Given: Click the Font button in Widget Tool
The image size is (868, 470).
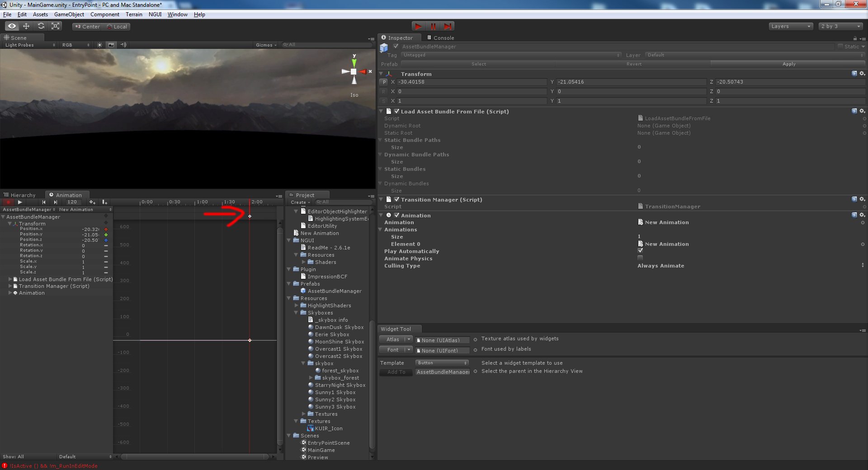Looking at the screenshot, I should pos(392,350).
